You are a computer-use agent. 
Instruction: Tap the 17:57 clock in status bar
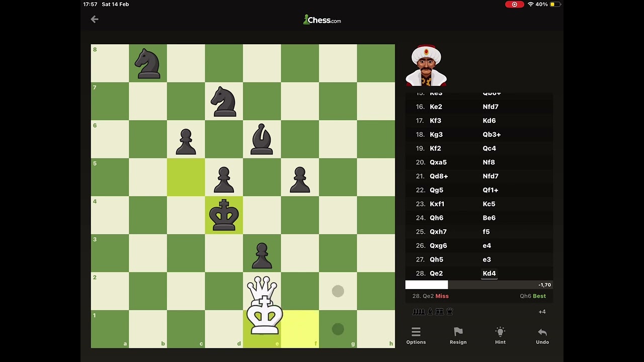(91, 4)
